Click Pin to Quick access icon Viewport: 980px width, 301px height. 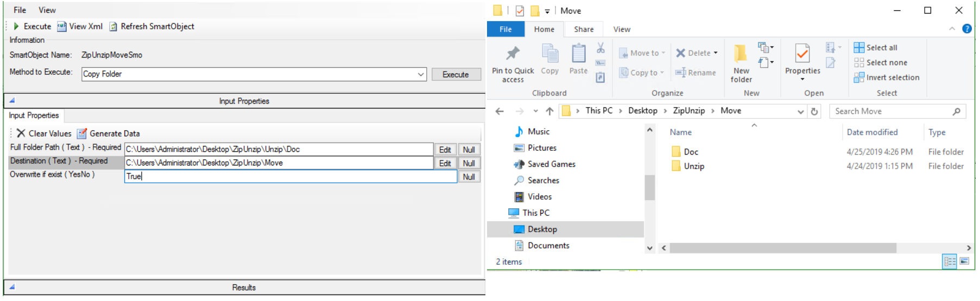pos(513,53)
